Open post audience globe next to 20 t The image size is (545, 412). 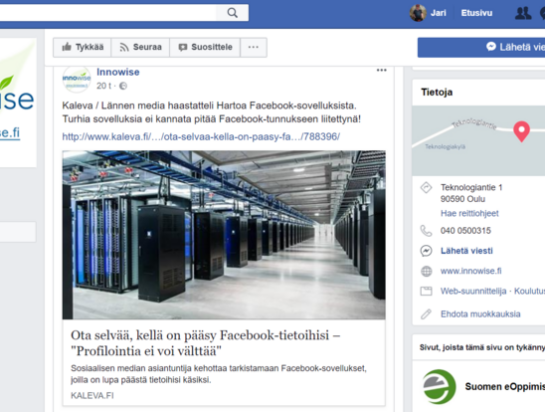(123, 86)
